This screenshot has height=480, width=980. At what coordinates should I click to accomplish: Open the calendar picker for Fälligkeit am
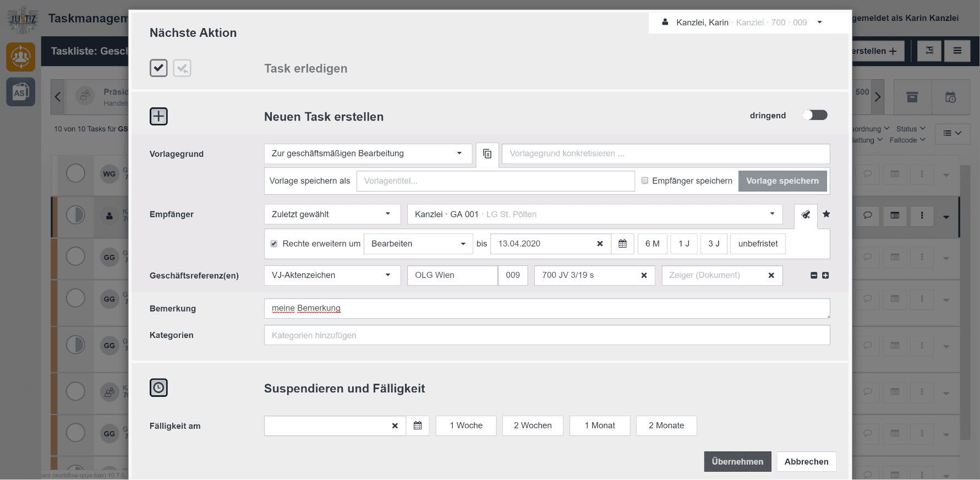pyautogui.click(x=418, y=426)
